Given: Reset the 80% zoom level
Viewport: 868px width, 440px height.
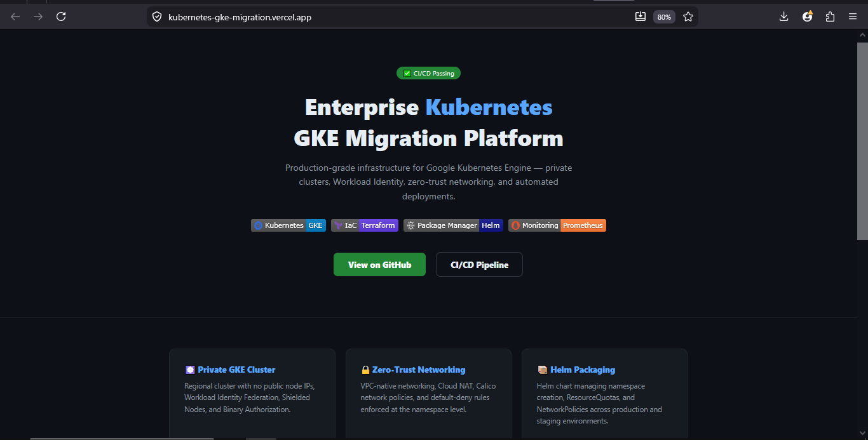Looking at the screenshot, I should tap(664, 17).
